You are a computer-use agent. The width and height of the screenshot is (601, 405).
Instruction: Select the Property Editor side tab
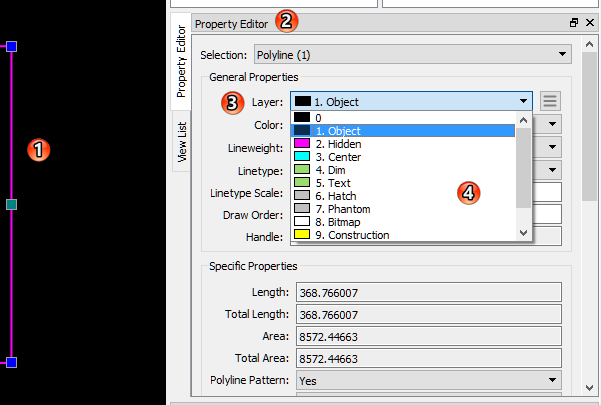pos(182,62)
